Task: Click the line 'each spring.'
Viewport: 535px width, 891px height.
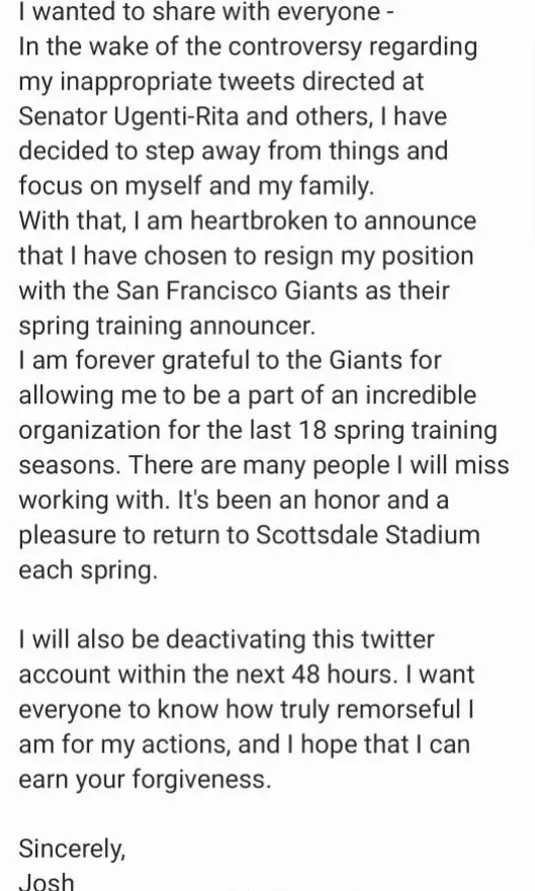Action: 87,571
